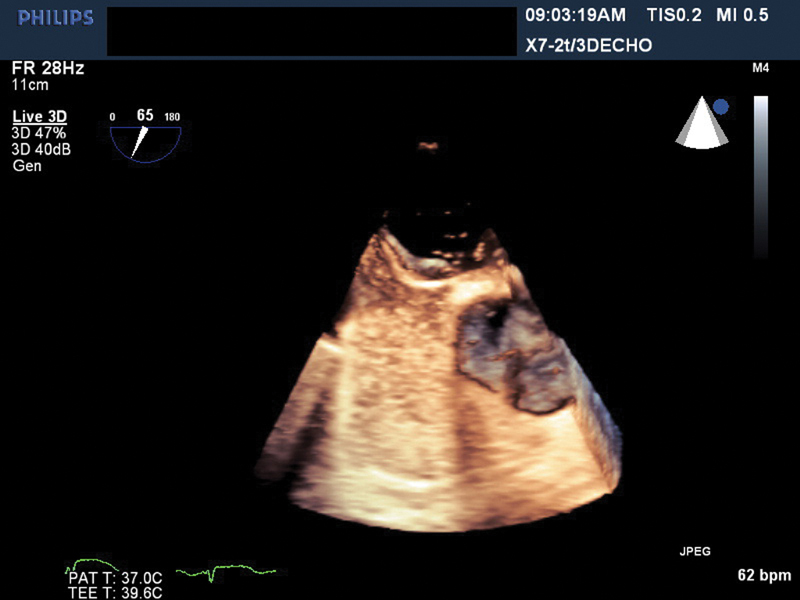The image size is (800, 600).
Task: Select the 65 degree angle value
Action: pyautogui.click(x=145, y=116)
